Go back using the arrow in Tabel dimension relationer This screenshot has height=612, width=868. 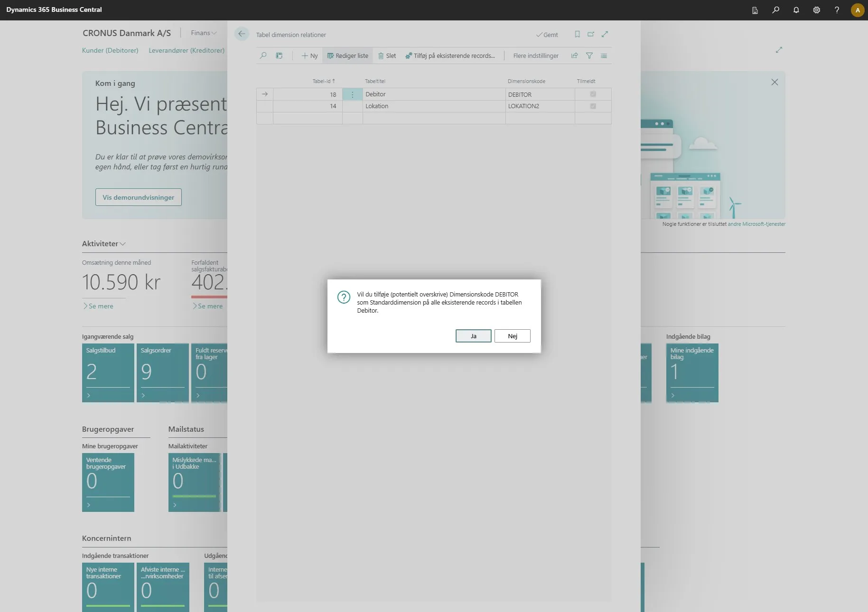point(242,34)
